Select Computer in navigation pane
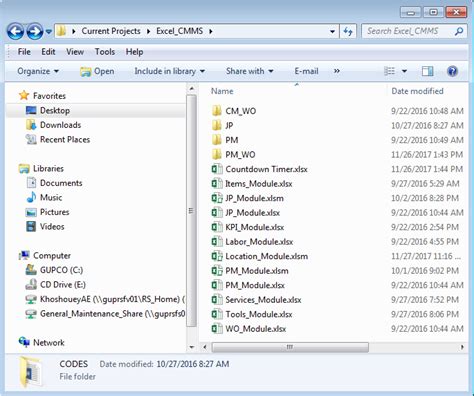The height and width of the screenshot is (396, 474). coord(45,256)
